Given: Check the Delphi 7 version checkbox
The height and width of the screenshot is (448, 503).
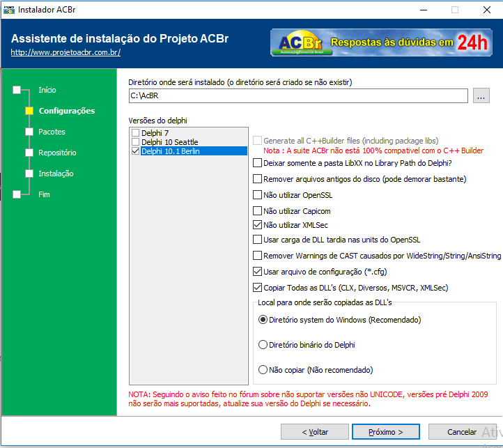Looking at the screenshot, I should pyautogui.click(x=136, y=133).
